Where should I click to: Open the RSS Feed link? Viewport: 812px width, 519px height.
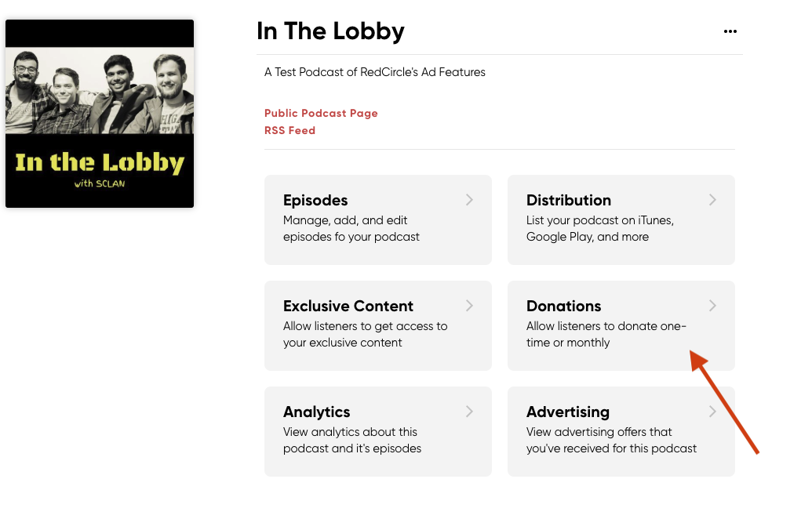point(290,130)
